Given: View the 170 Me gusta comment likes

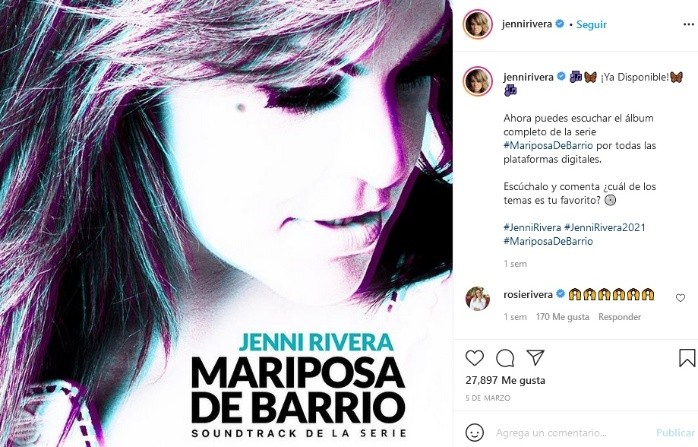Looking at the screenshot, I should point(562,317).
